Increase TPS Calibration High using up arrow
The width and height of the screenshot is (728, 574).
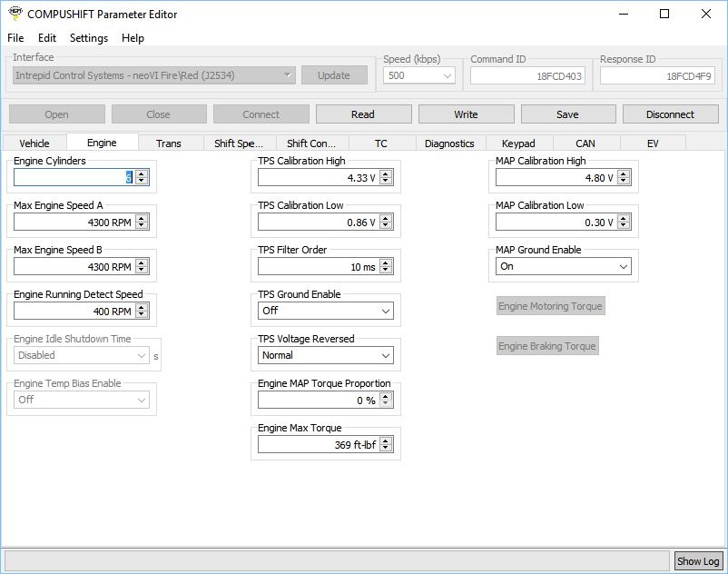(386, 174)
